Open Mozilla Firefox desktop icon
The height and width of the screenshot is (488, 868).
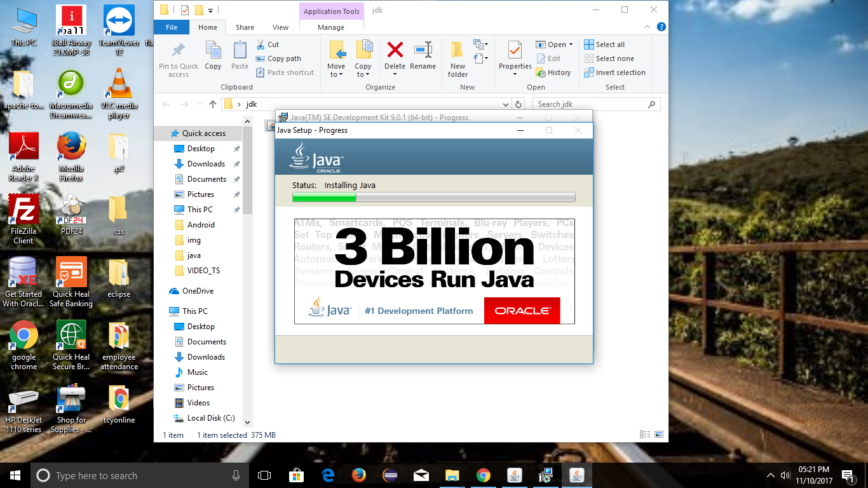(71, 156)
